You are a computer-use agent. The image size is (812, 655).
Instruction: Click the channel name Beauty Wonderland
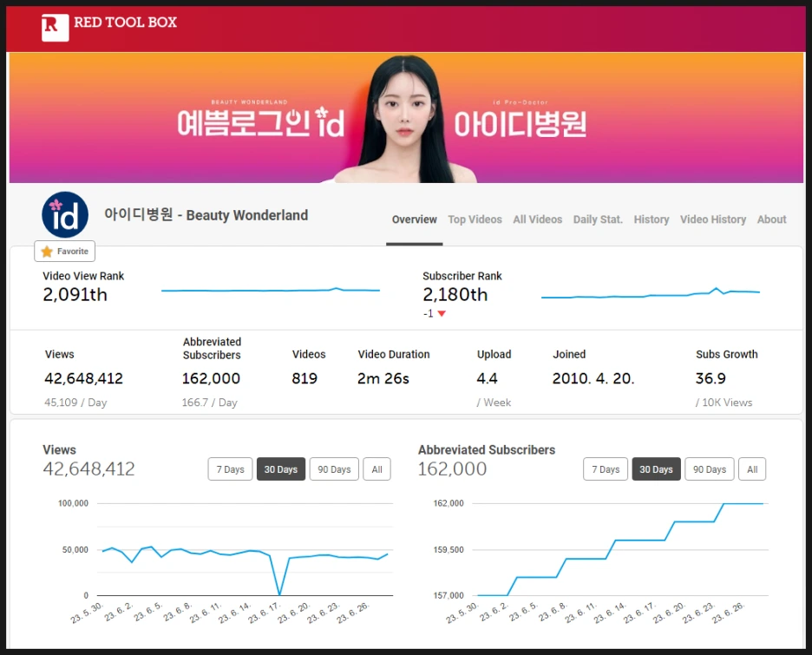pyautogui.click(x=206, y=215)
